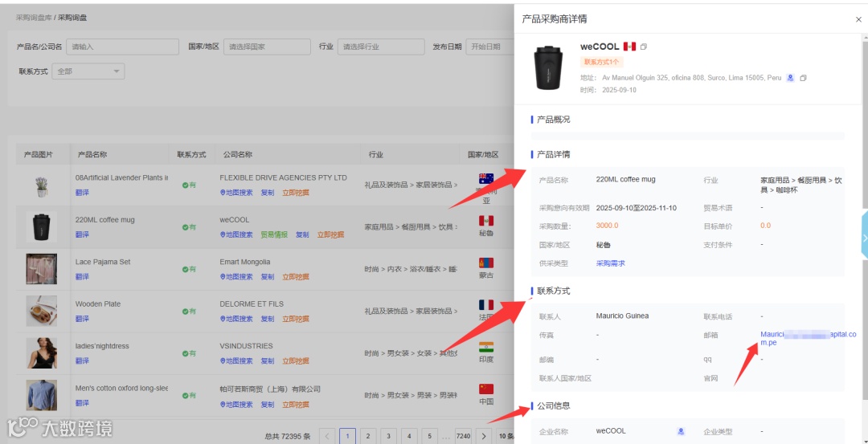This screenshot has width=868, height=444.
Task: Click 复制 in the Emart Mongolia row
Action: pyautogui.click(x=268, y=276)
